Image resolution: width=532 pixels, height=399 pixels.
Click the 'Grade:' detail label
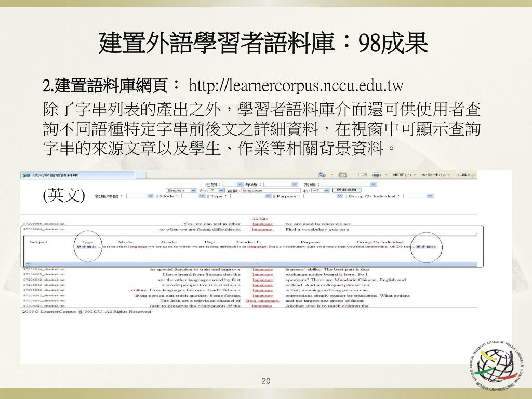tap(169, 242)
